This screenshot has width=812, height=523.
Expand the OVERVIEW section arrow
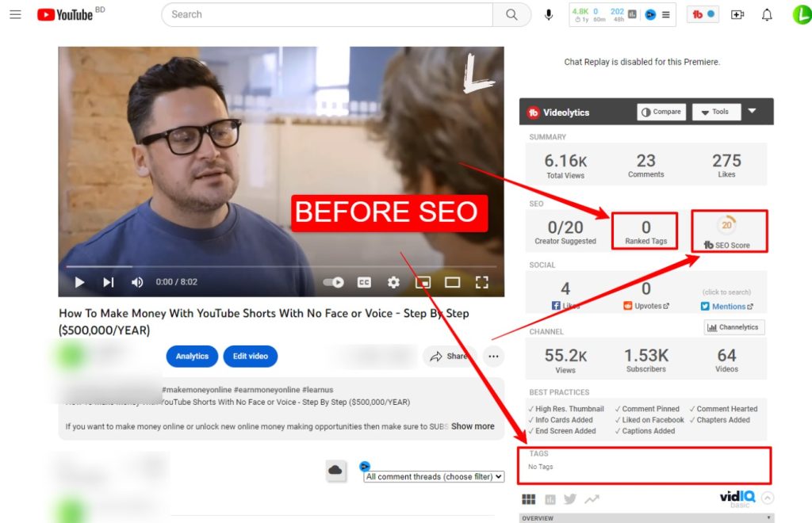[x=768, y=517]
